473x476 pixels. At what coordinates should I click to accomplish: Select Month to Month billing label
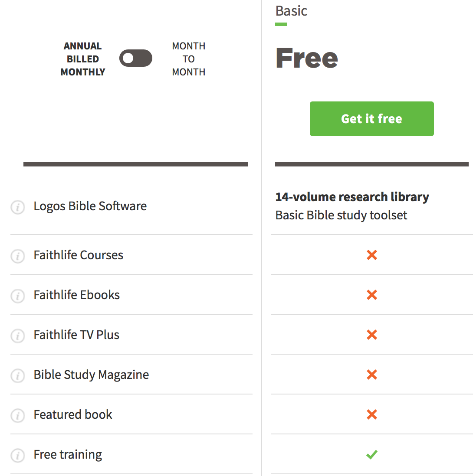coord(188,59)
